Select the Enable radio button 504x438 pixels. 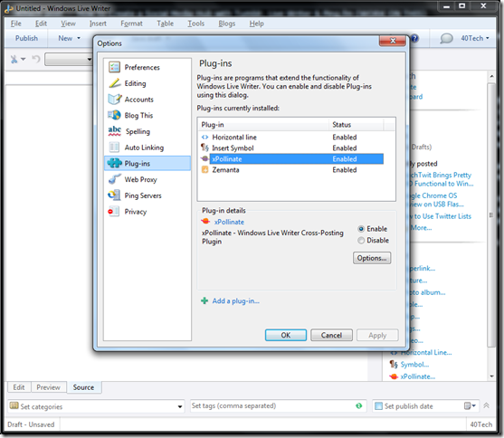pyautogui.click(x=361, y=229)
